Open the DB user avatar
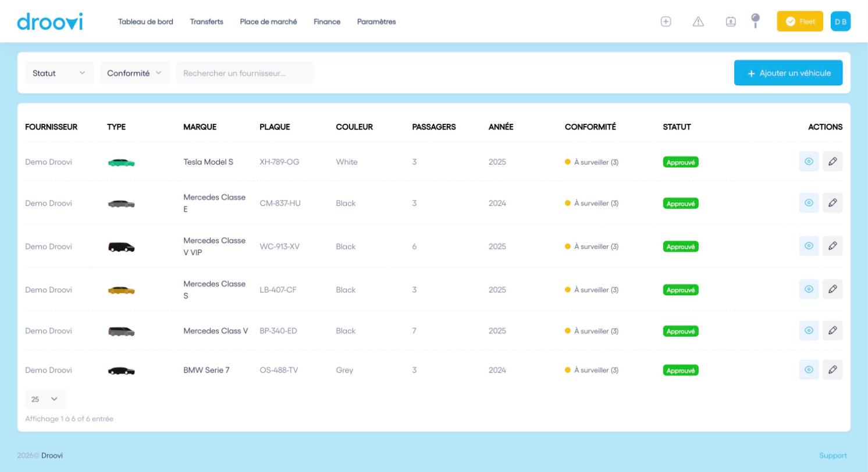Image resolution: width=868 pixels, height=472 pixels. coord(841,22)
